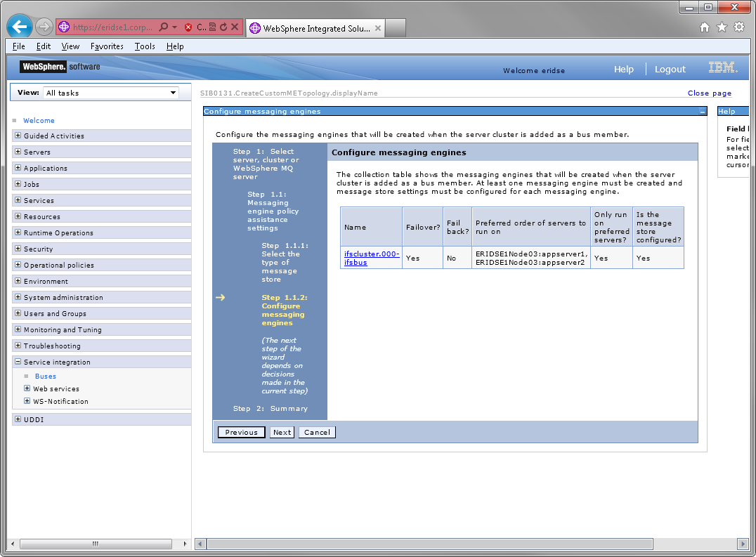Click the 'Welcome eridse' banner text
756x557 pixels.
pos(534,70)
